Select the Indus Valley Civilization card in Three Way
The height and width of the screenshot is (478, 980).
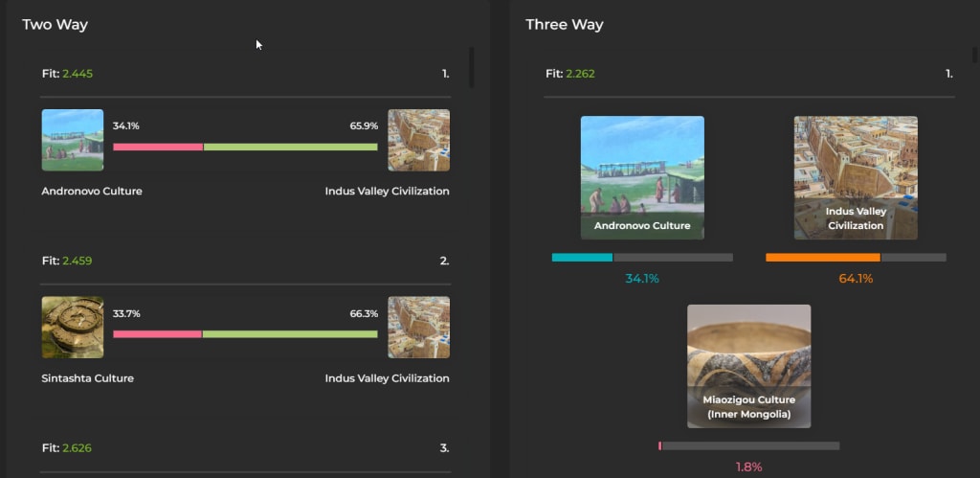(x=856, y=178)
